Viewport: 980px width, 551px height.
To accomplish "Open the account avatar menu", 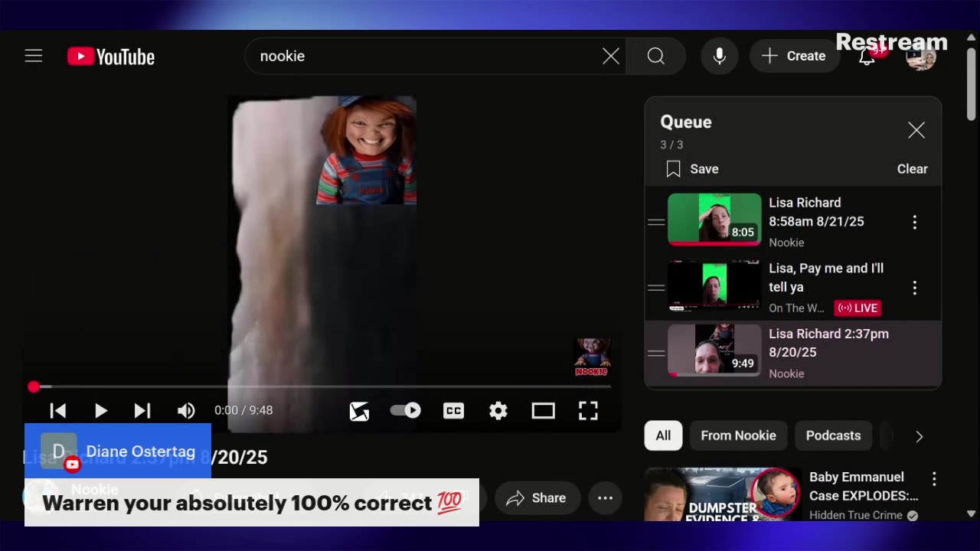I will (x=920, y=57).
